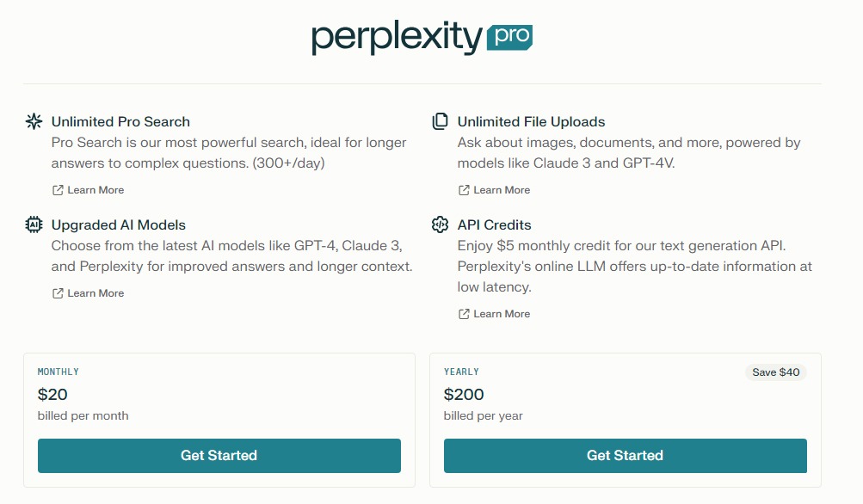Open Learn More under API Credits
The height and width of the screenshot is (504, 863).
tap(502, 313)
